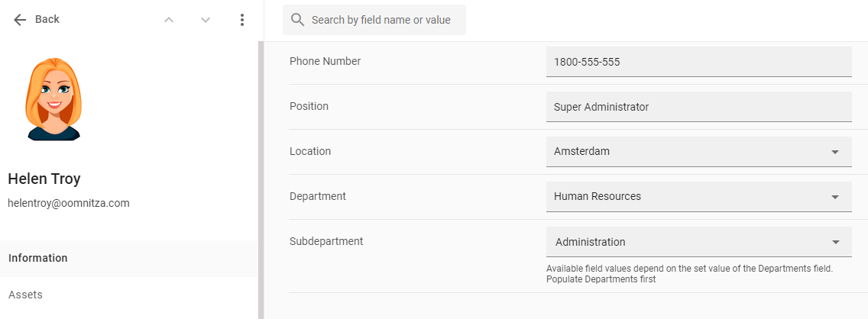Click the search magnifier icon
The height and width of the screenshot is (319, 868).
(297, 20)
